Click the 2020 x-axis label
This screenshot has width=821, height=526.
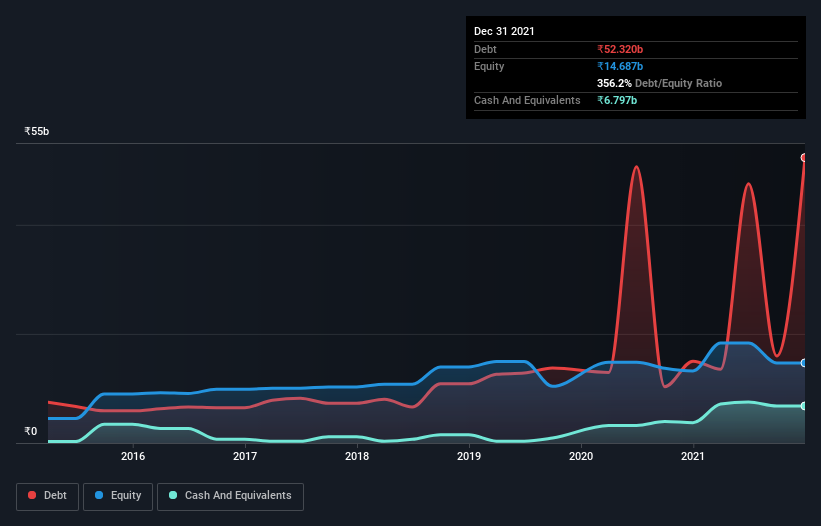coord(581,456)
